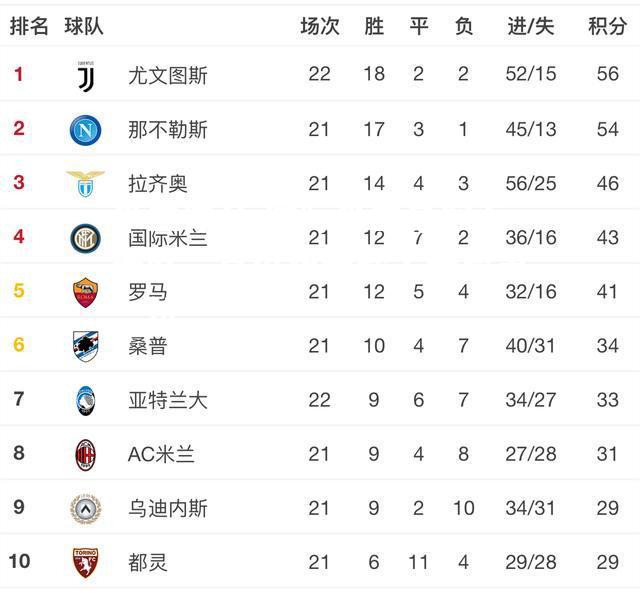Click the AS Roma crest
Image resolution: width=640 pixels, height=589 pixels.
click(85, 292)
